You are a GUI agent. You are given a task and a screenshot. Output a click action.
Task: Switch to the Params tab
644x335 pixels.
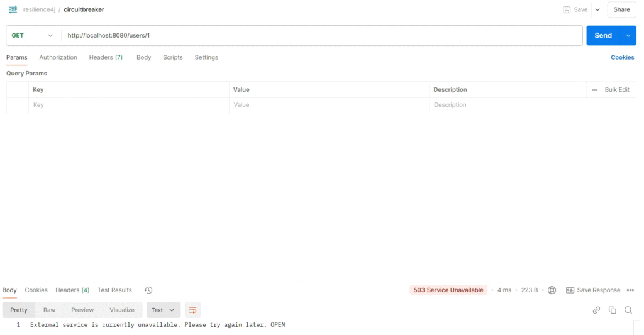[x=17, y=57]
